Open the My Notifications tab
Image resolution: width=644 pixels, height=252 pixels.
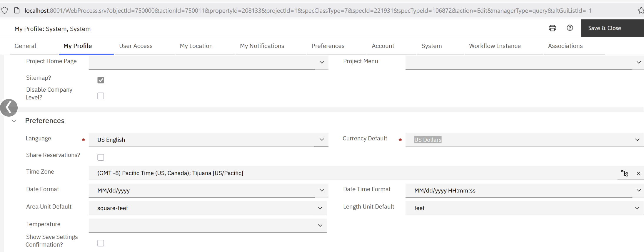pos(262,46)
